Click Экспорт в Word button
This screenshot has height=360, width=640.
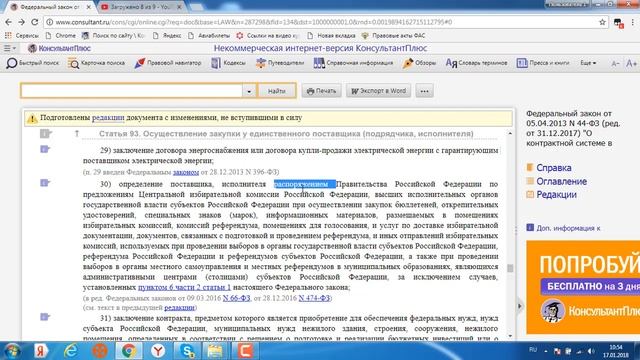click(x=379, y=91)
